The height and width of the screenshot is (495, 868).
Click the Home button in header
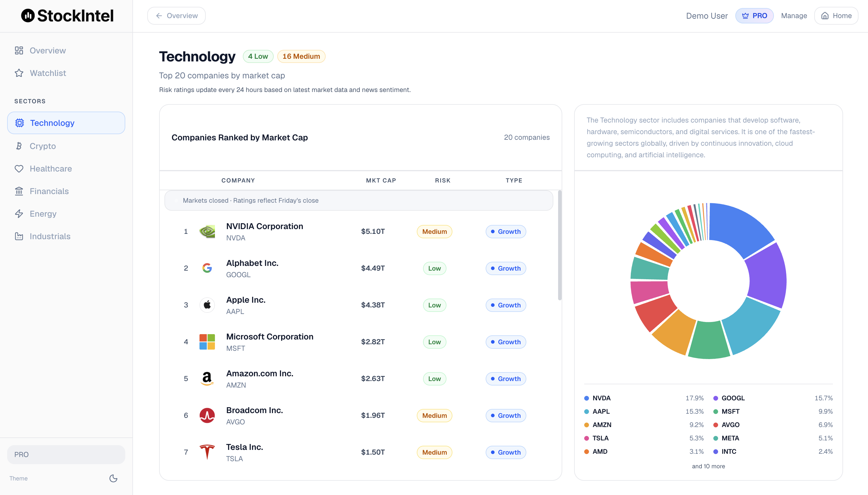(x=836, y=16)
